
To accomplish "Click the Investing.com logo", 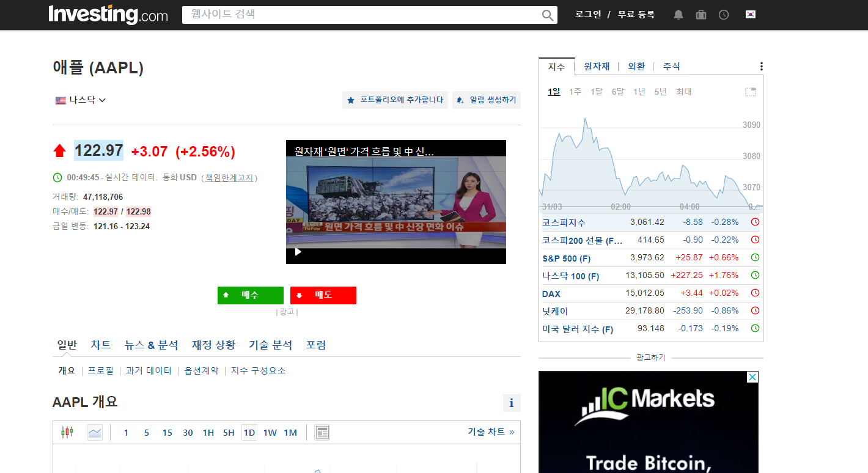I will click(108, 14).
